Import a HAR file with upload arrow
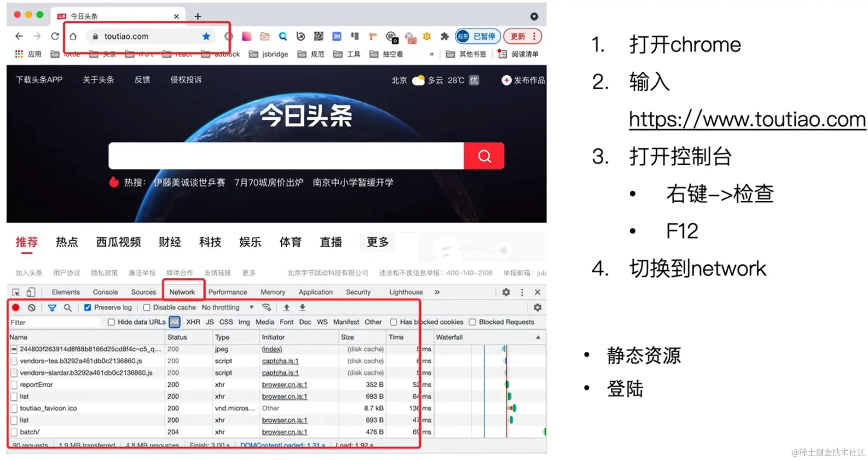 (x=286, y=307)
